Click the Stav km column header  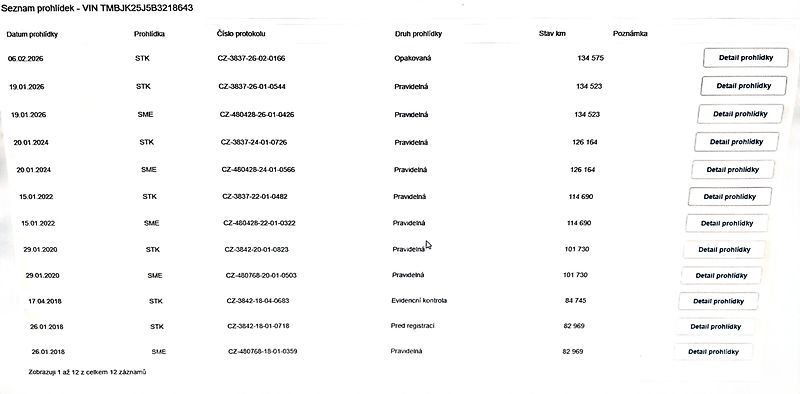(x=552, y=34)
